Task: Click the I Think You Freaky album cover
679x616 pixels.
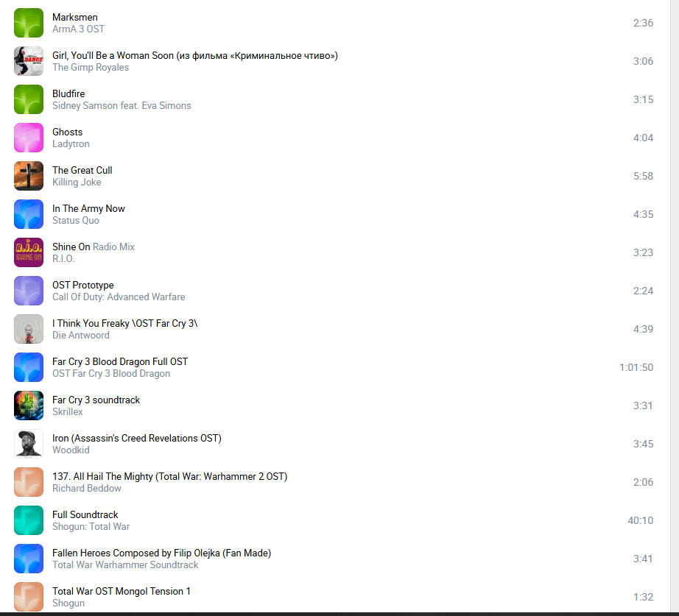Action: [29, 329]
